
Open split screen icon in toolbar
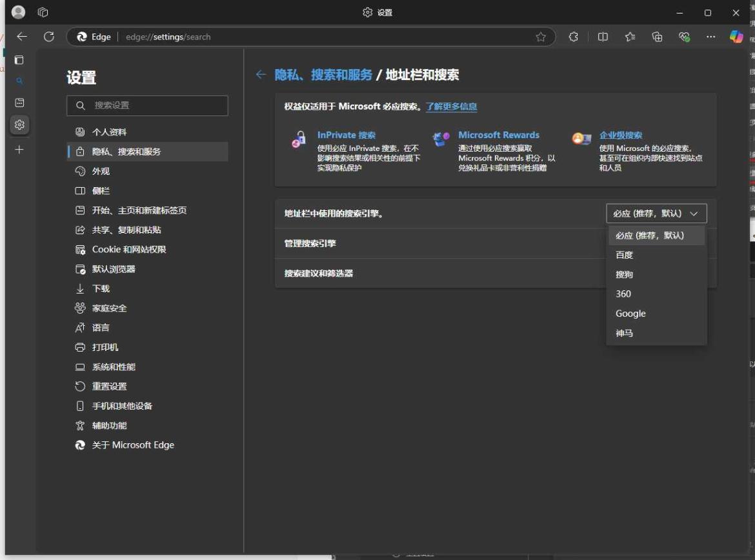tap(602, 37)
